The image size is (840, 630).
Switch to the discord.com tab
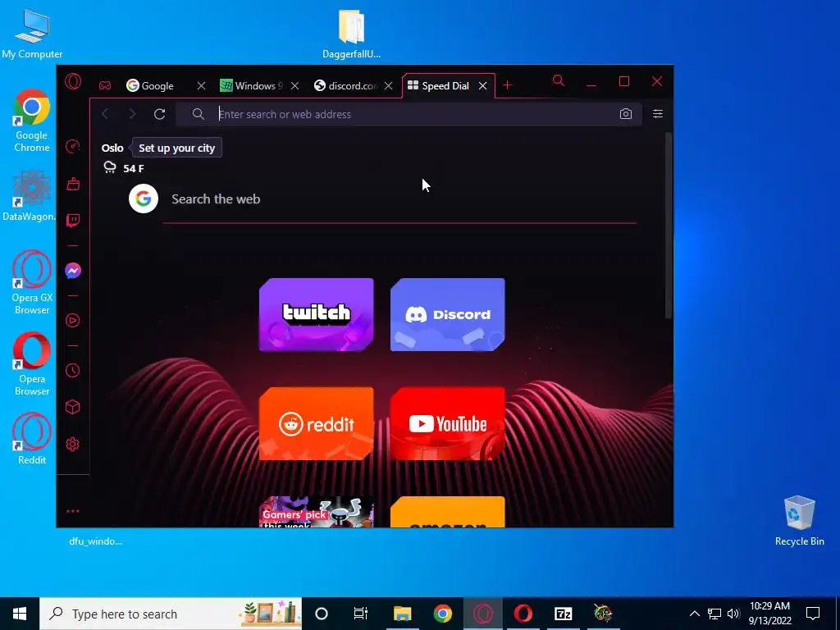click(347, 85)
